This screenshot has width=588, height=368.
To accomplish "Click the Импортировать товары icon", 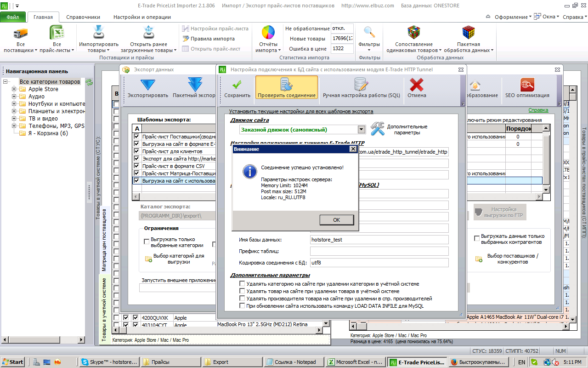I will coord(99,33).
